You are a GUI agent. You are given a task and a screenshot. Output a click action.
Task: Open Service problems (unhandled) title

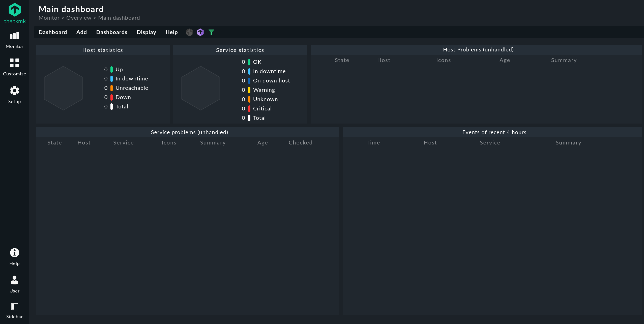click(189, 132)
